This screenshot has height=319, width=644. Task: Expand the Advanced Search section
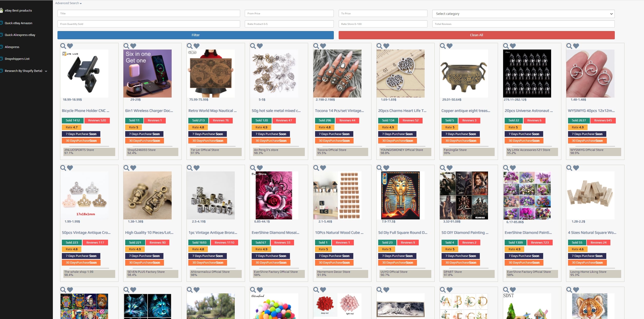tap(68, 3)
